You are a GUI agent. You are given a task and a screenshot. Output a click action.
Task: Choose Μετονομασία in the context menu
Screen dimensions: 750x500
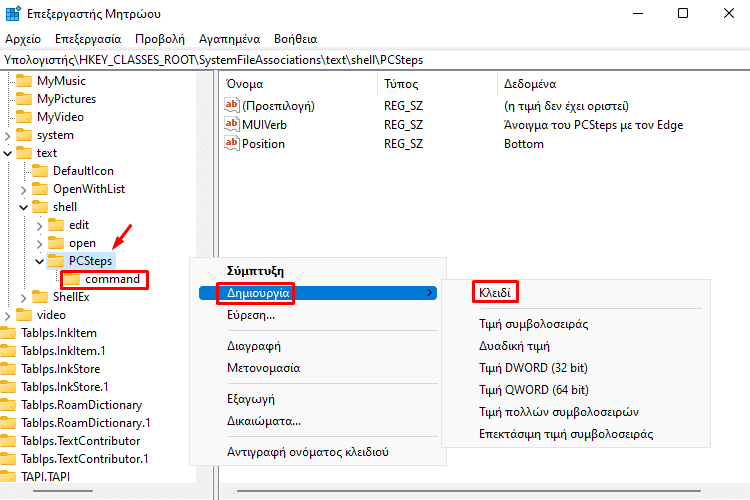(318, 368)
